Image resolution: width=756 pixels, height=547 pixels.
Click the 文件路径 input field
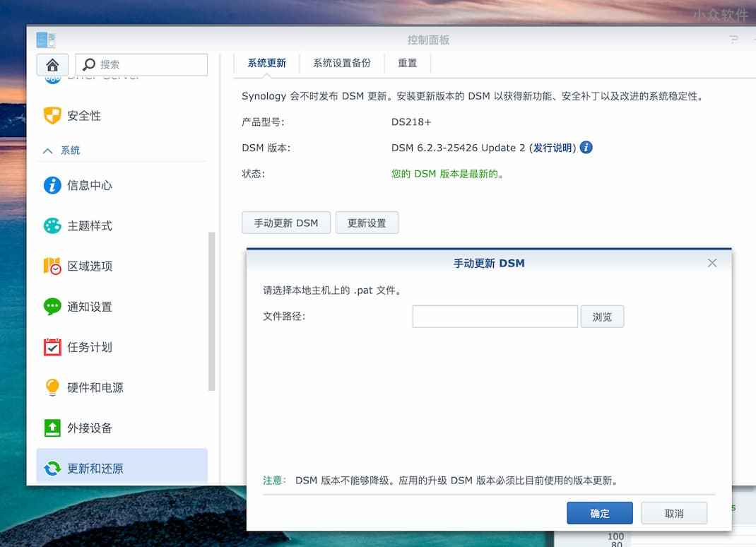(495, 317)
